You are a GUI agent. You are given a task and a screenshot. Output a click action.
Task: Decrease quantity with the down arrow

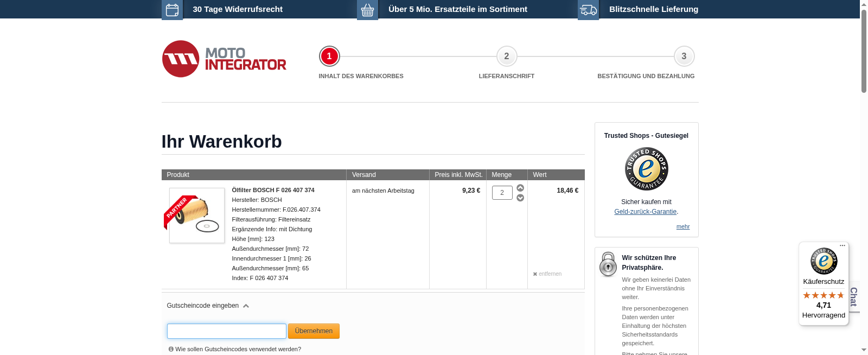click(520, 198)
